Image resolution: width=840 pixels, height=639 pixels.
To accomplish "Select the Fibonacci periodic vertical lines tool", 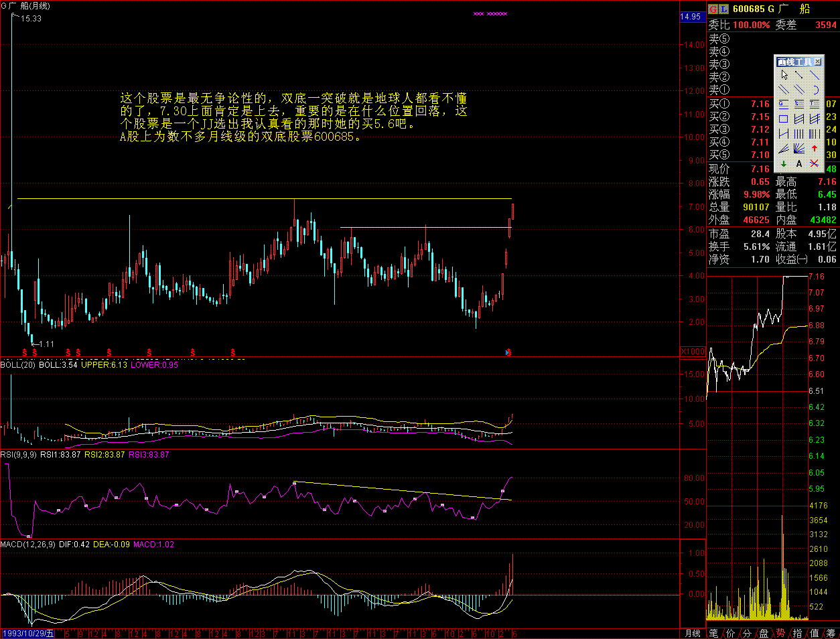I will pyautogui.click(x=815, y=134).
